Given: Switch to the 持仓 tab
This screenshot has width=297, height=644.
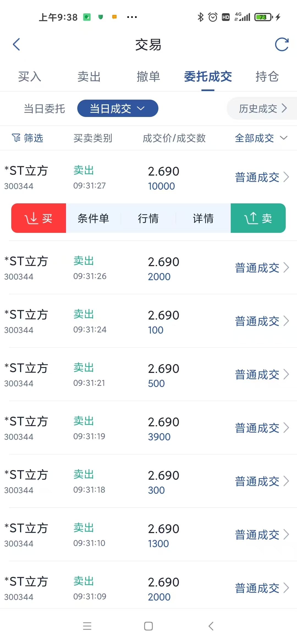Looking at the screenshot, I should (x=267, y=77).
